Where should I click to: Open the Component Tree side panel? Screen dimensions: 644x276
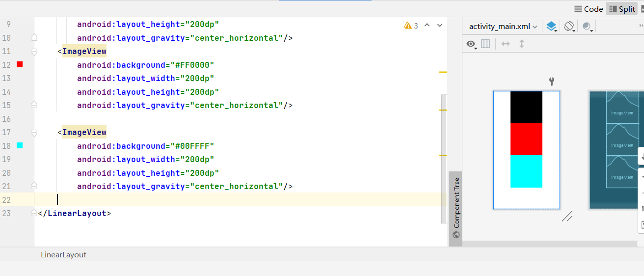click(x=456, y=202)
